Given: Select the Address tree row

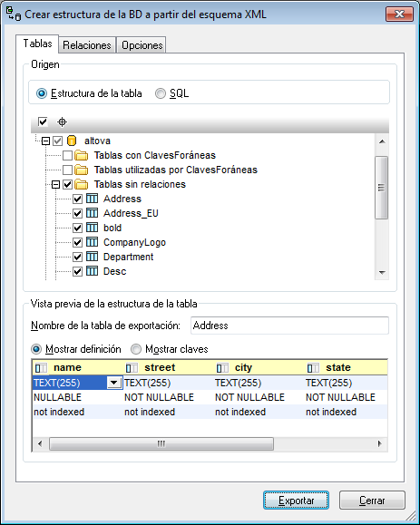Looking at the screenshot, I should pos(122,199).
